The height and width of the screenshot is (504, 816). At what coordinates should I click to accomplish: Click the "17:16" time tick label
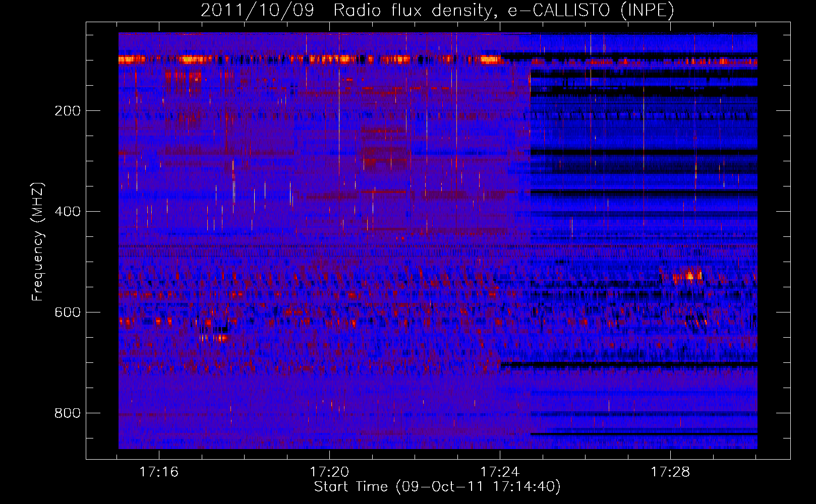[159, 472]
